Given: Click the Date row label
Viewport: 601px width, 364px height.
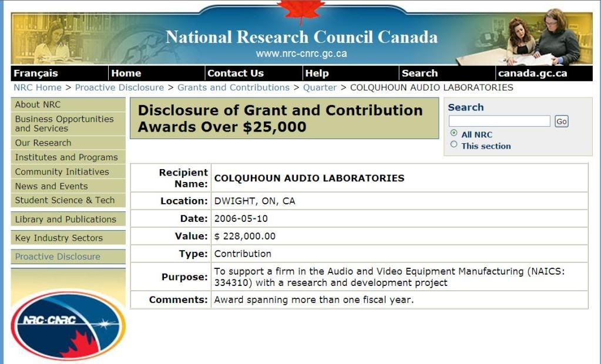Looking at the screenshot, I should tap(194, 219).
